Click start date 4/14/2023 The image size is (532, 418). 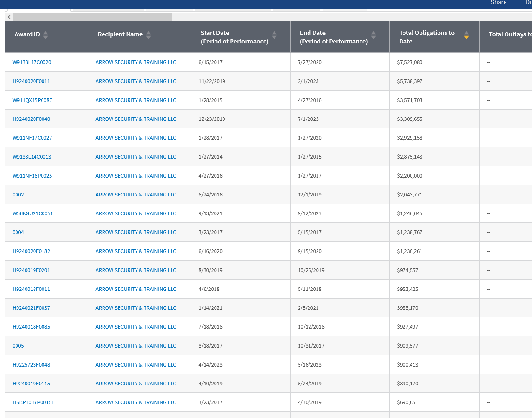tap(210, 365)
